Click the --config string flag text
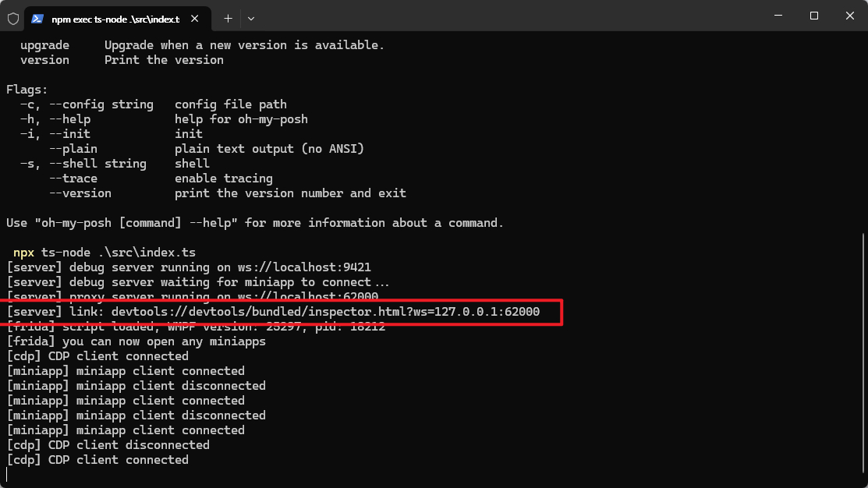 point(101,104)
